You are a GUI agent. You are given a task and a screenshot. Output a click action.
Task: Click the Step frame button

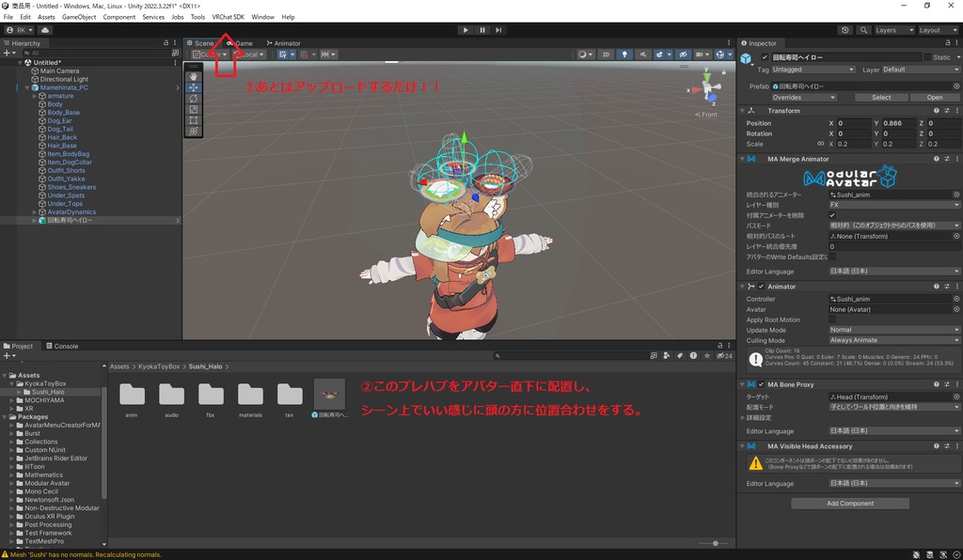pos(498,30)
